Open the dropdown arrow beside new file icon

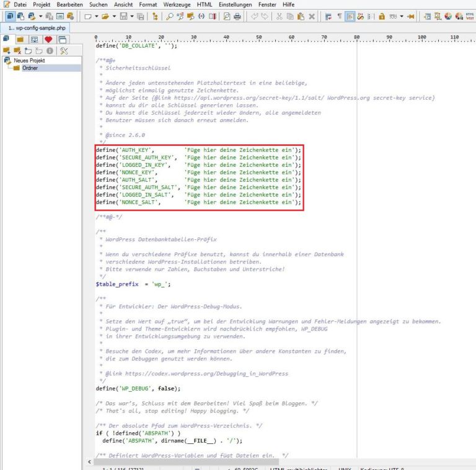pyautogui.click(x=97, y=17)
